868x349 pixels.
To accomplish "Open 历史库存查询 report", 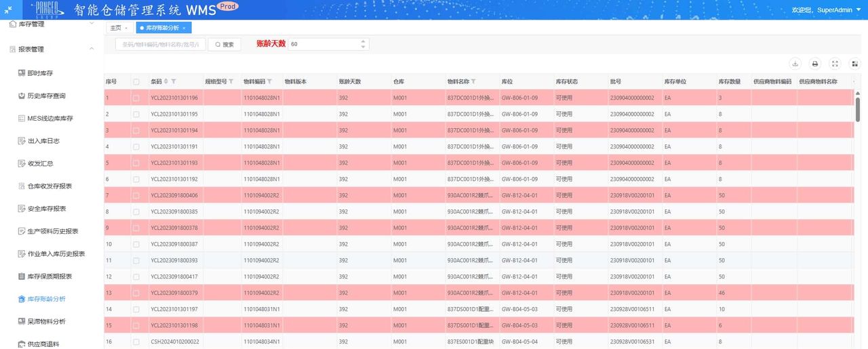I will click(47, 96).
